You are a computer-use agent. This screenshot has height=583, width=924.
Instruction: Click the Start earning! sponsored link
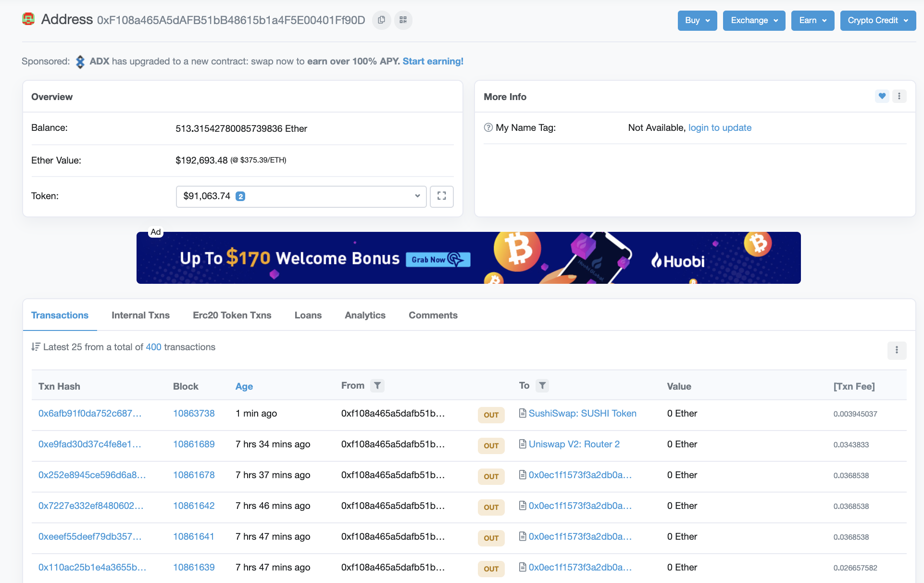tap(433, 61)
